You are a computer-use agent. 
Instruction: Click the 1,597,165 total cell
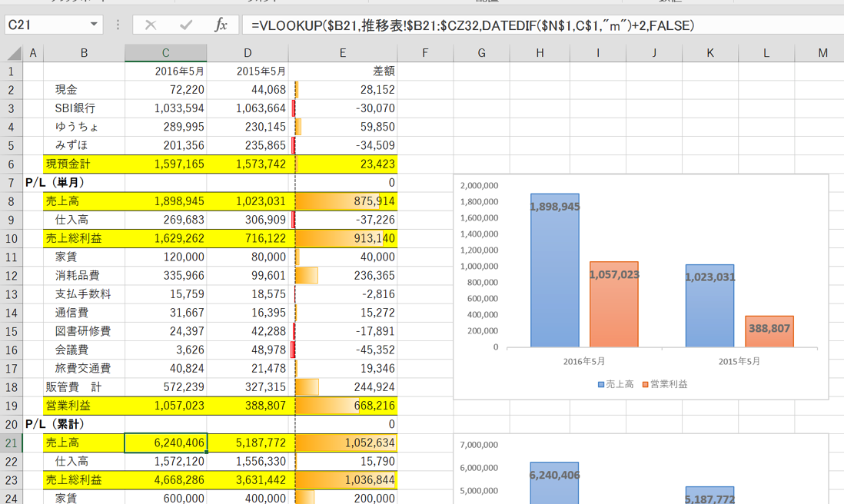[x=166, y=164]
